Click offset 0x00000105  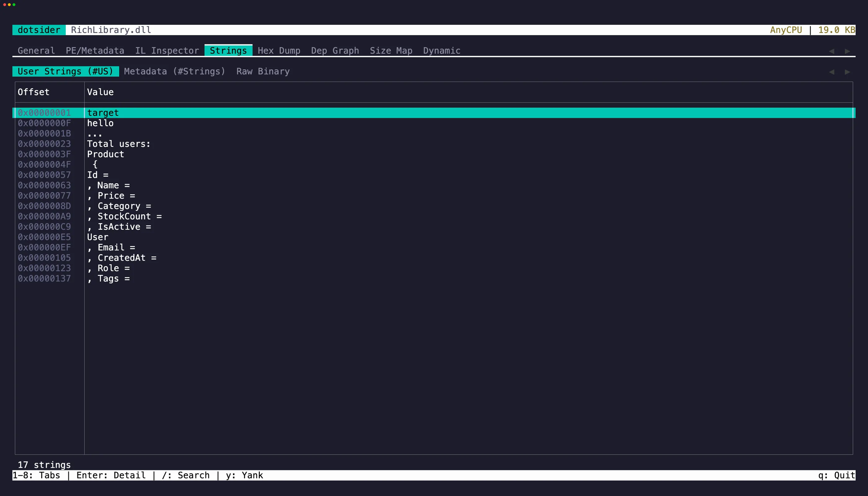coord(44,258)
